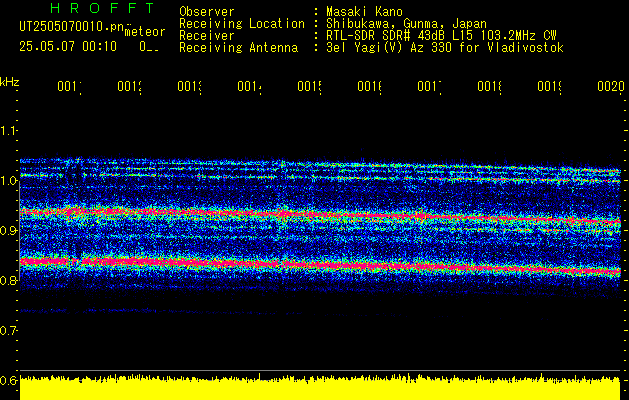Click 3el Yagi Az 330 for Vladivostok text
Viewport: 629px width, 400px height.
click(445, 48)
